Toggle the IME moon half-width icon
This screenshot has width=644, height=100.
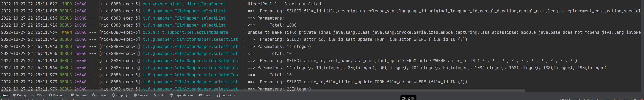(x=409, y=98)
